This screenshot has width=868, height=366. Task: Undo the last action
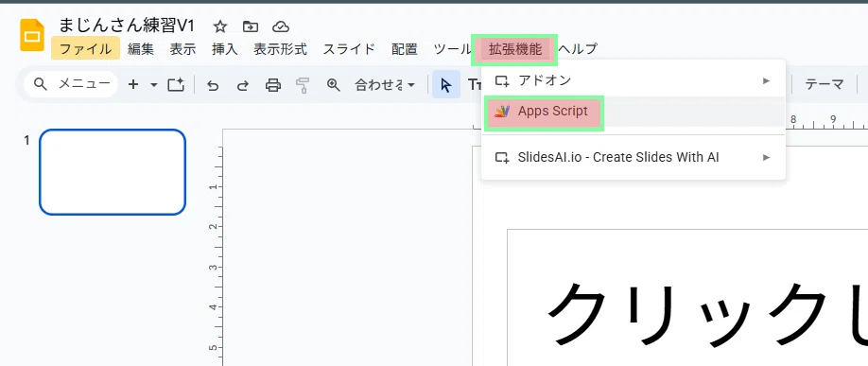(x=213, y=85)
